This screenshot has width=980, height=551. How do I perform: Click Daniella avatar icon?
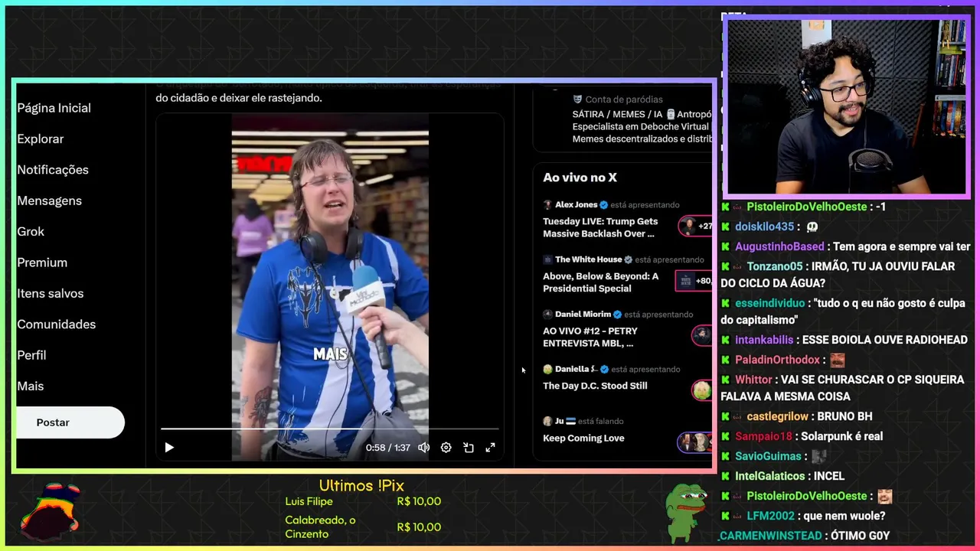point(547,369)
